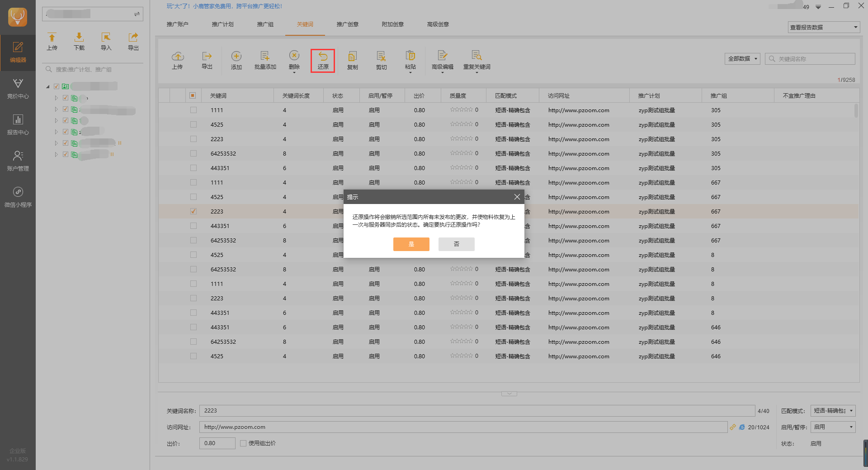Expand the first child plan tree node

click(57, 98)
